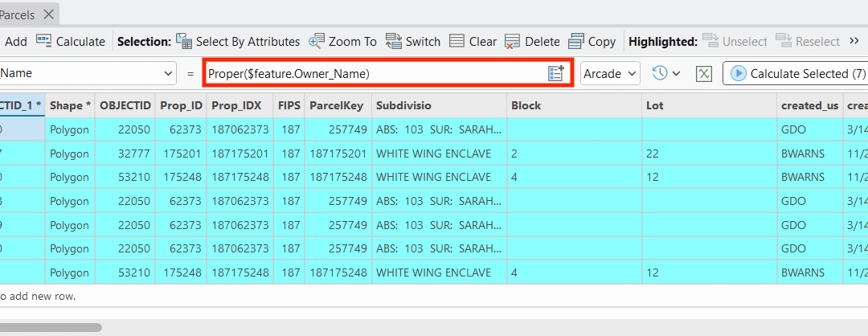Click into the Arcade expression input box
Viewport: 868px width, 336px height.
376,73
